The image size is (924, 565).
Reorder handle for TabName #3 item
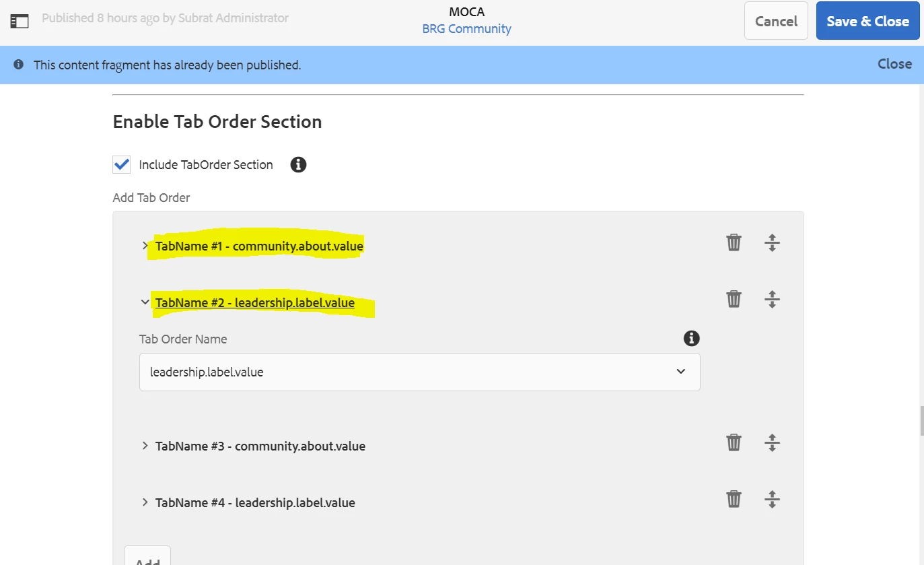click(772, 442)
